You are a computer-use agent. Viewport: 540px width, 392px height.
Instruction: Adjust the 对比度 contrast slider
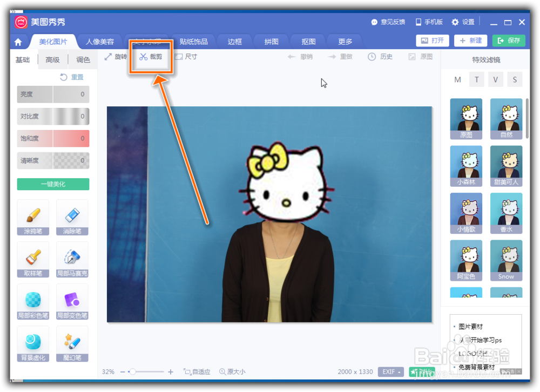(x=53, y=117)
